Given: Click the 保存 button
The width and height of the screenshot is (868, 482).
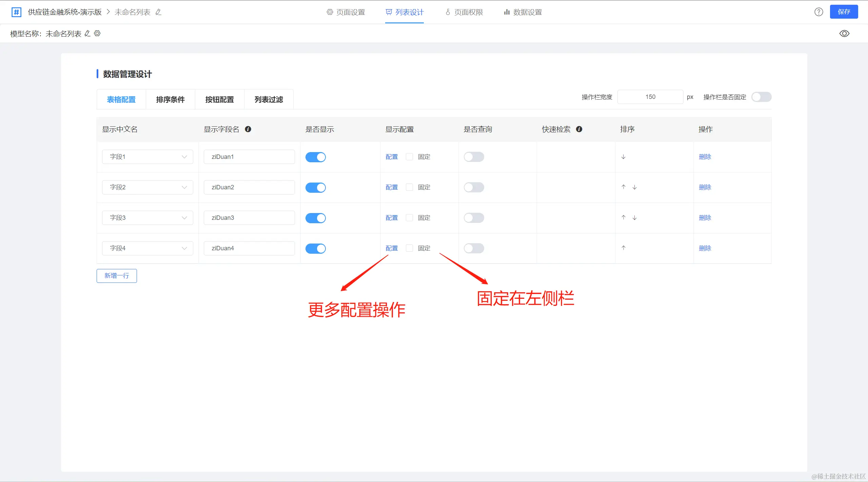Looking at the screenshot, I should 844,12.
